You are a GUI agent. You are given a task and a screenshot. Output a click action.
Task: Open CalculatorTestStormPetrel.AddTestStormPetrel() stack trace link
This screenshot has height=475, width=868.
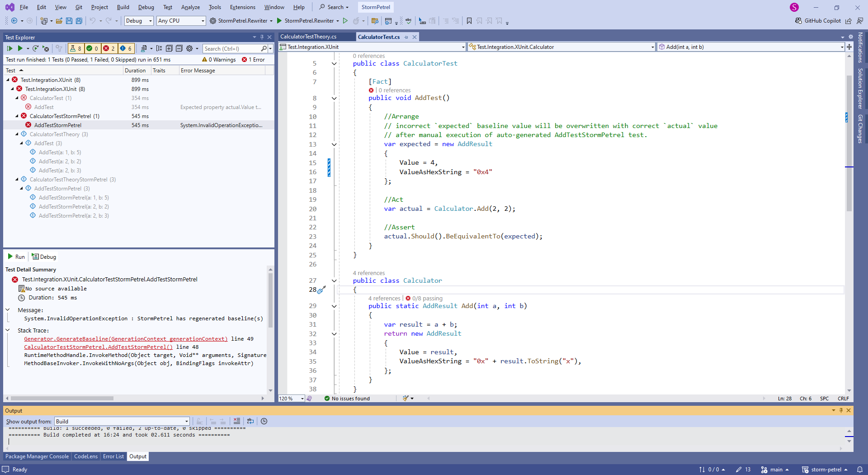point(98,347)
